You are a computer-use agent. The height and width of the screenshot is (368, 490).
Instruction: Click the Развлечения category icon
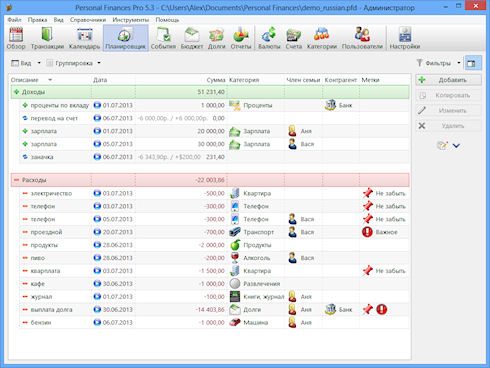[x=235, y=284]
